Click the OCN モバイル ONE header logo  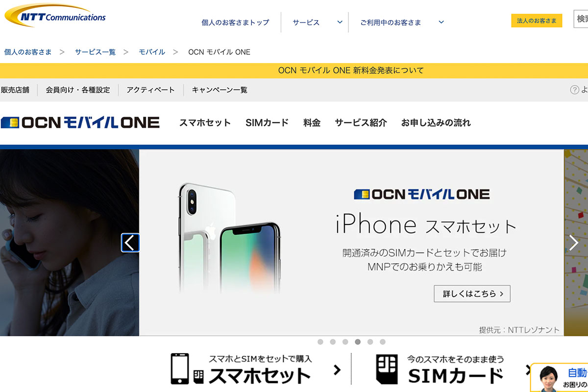point(80,122)
